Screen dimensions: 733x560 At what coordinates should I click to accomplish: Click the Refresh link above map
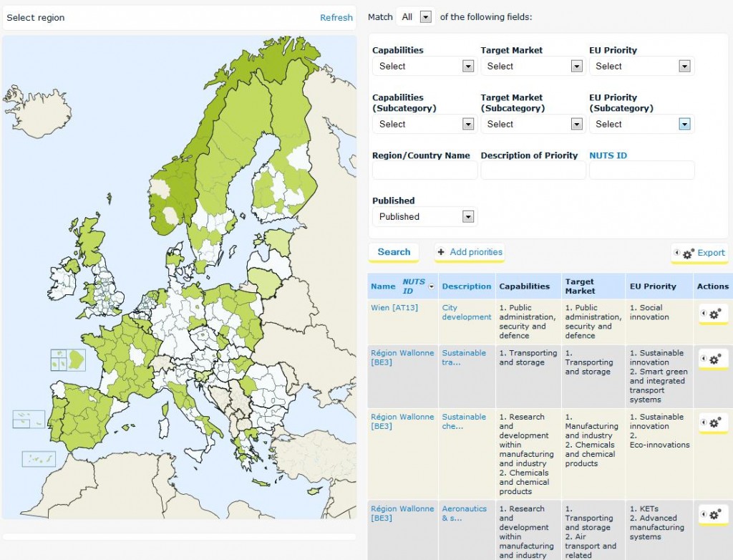(x=336, y=17)
